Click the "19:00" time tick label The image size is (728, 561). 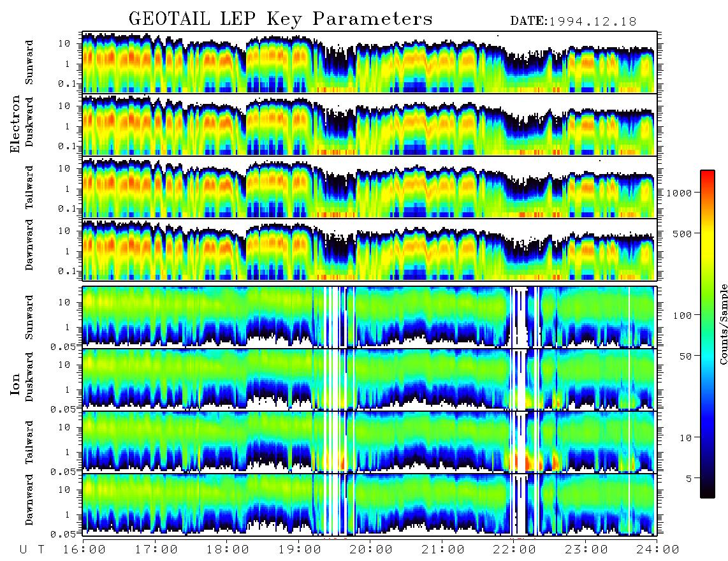click(300, 550)
